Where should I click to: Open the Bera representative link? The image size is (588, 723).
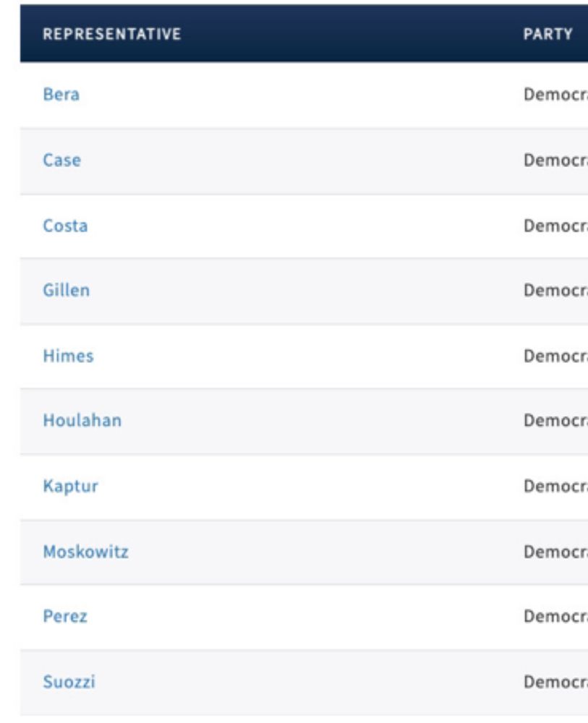coord(61,95)
